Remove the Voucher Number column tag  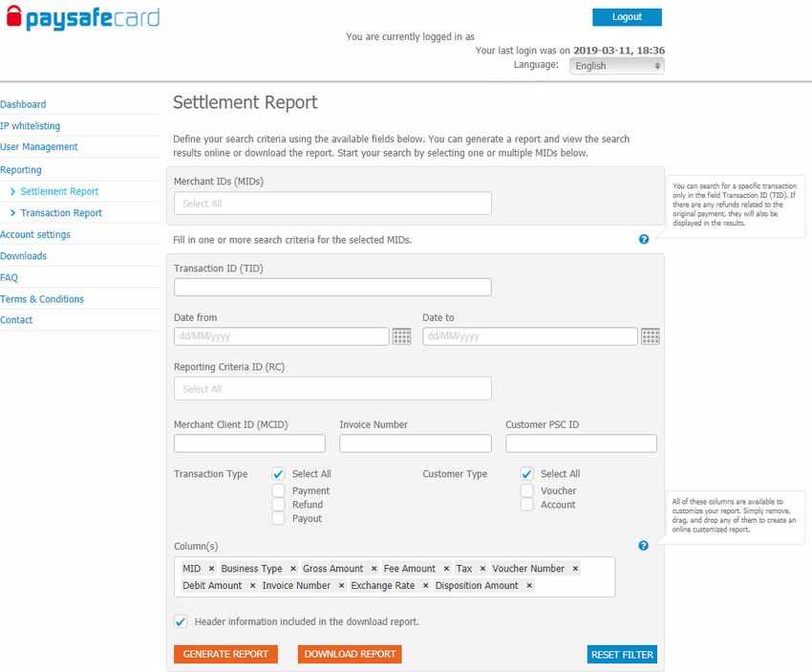click(x=575, y=569)
